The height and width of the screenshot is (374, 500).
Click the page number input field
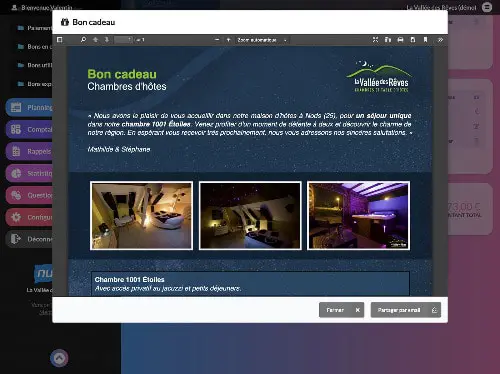123,40
